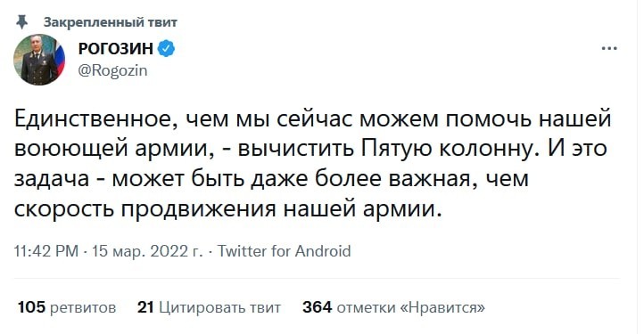This screenshot has width=644, height=334.
Task: Click the Russian flag in the avatar
Action: [59, 58]
